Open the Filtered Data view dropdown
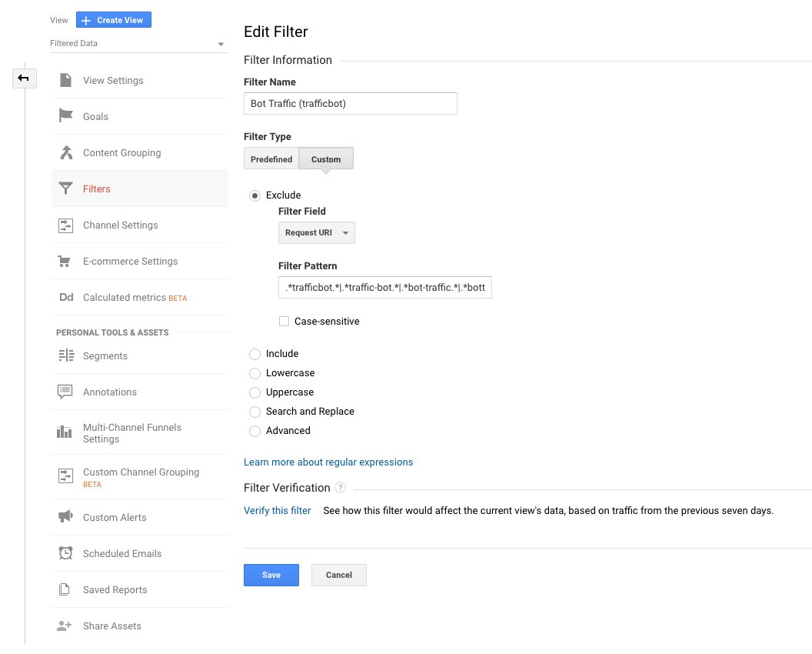 (x=138, y=44)
